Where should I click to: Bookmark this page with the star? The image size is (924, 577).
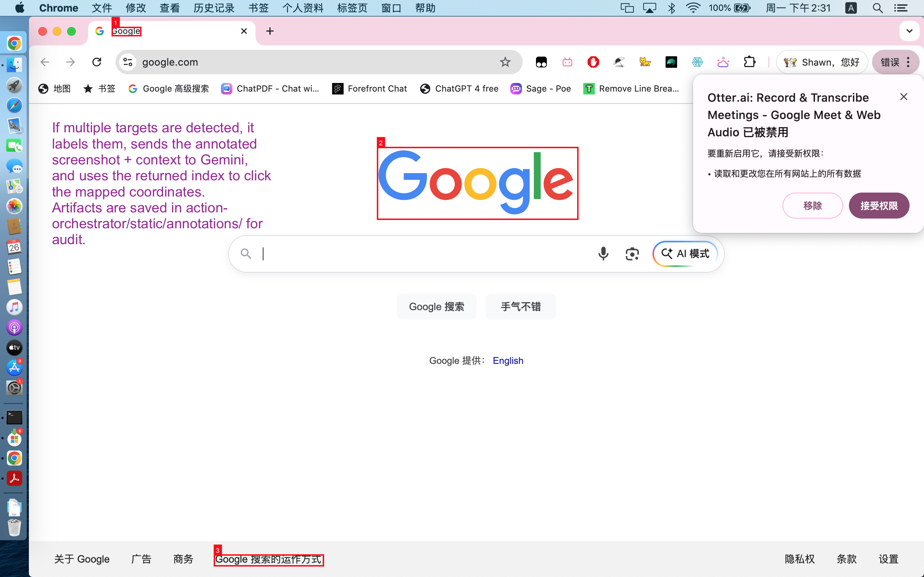coord(505,62)
